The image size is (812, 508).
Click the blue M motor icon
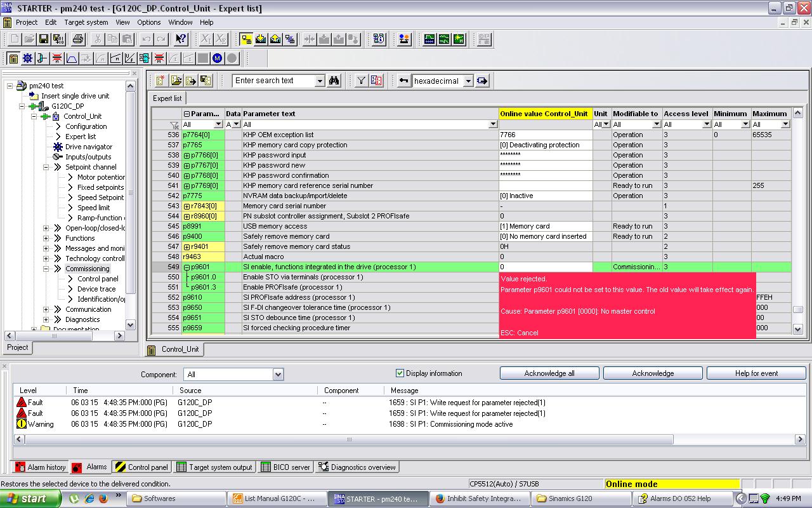pyautogui.click(x=218, y=58)
